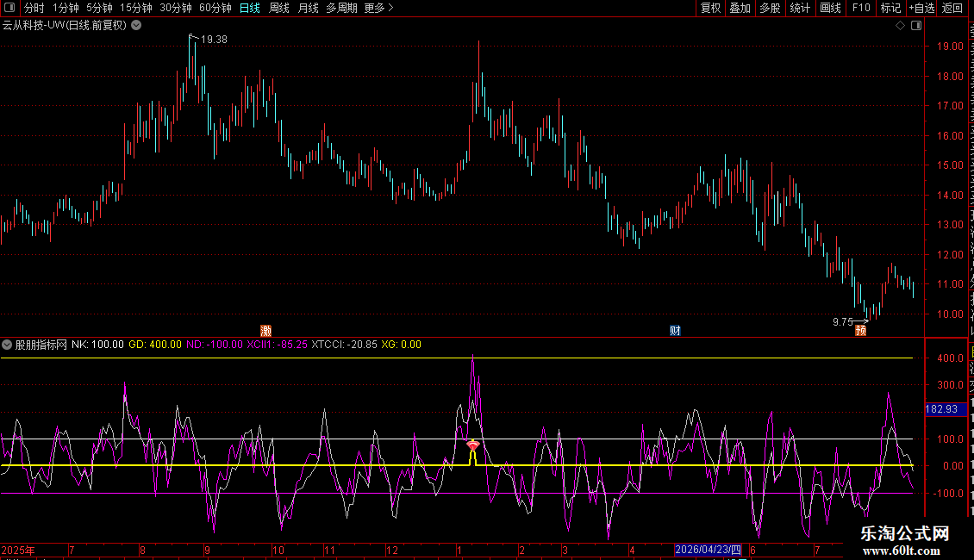Open dropdown next to 云从科技-UW title

pos(136,26)
